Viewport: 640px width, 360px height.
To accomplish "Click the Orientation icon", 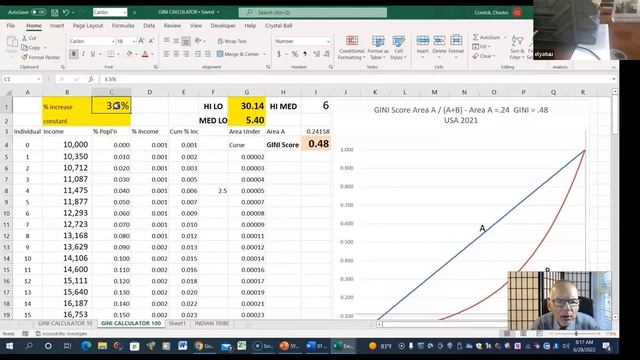I will [198, 41].
